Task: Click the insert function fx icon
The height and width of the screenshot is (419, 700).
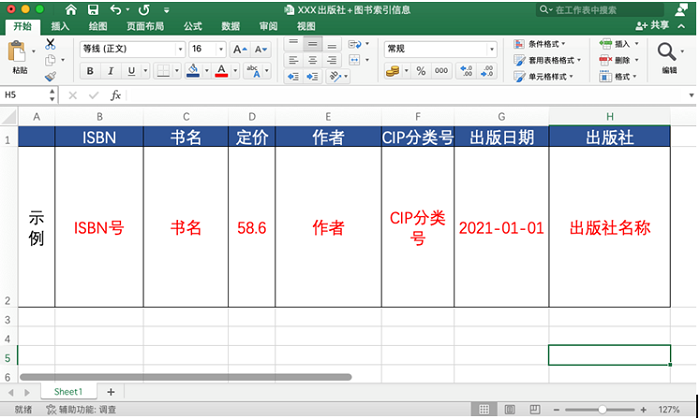Action: 115,95
